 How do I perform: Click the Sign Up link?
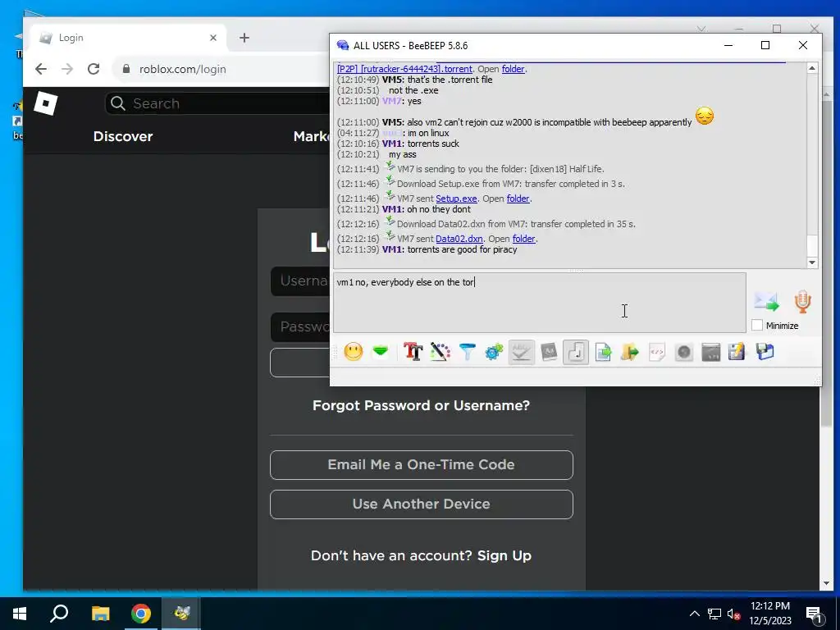[504, 555]
